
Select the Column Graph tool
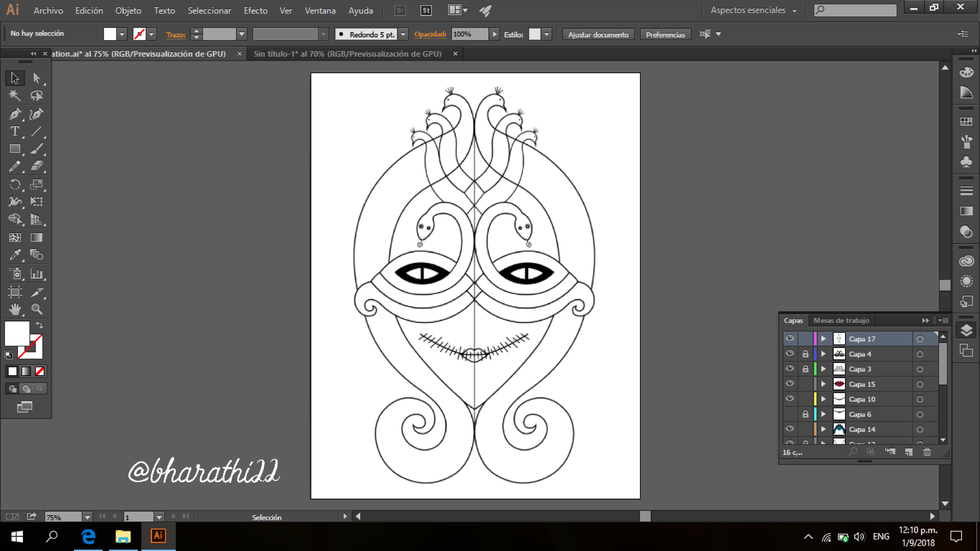(37, 273)
